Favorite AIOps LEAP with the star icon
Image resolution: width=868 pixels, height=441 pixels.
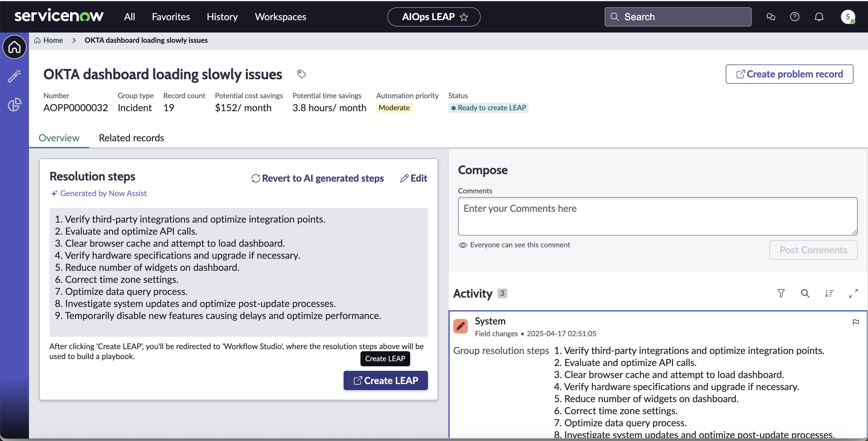pos(464,17)
